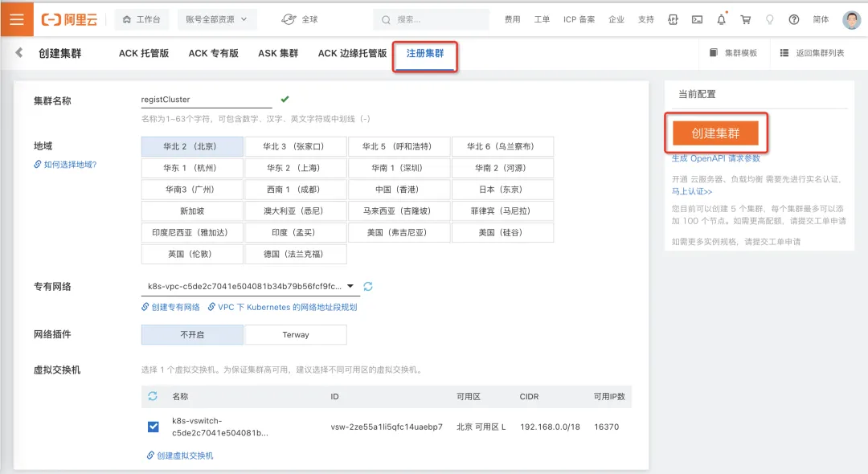The height and width of the screenshot is (474, 868).
Task: Select region 华东 1（杭州）
Action: click(192, 168)
